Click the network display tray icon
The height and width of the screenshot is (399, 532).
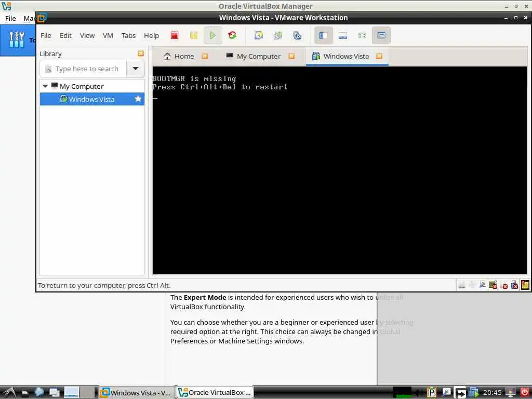(x=510, y=393)
